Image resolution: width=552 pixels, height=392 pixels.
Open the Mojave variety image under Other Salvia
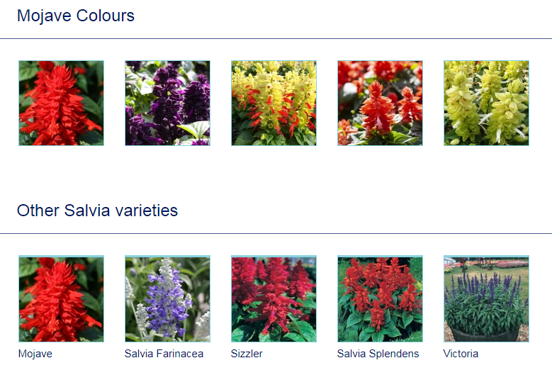[x=61, y=298]
